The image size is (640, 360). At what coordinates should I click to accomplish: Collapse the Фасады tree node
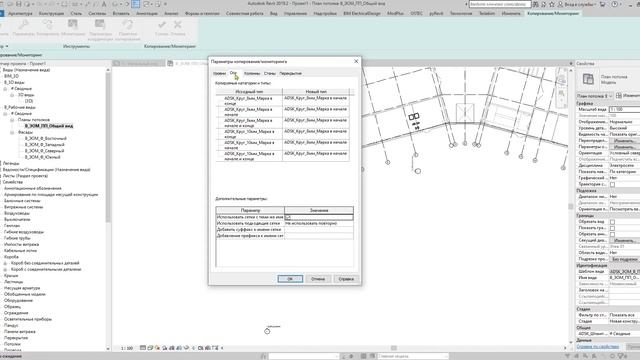[x=12, y=132]
